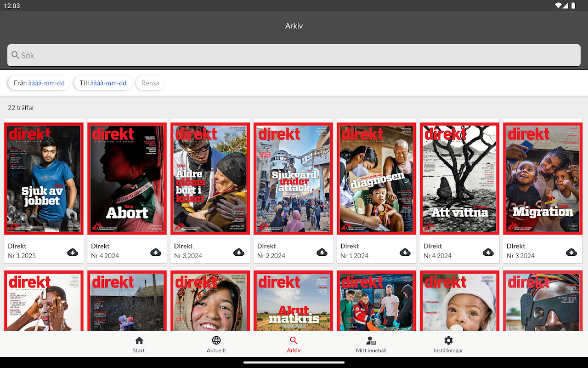This screenshot has height=368, width=588.
Task: Download the Direkt Nr 1 2024 issue
Action: click(x=405, y=252)
